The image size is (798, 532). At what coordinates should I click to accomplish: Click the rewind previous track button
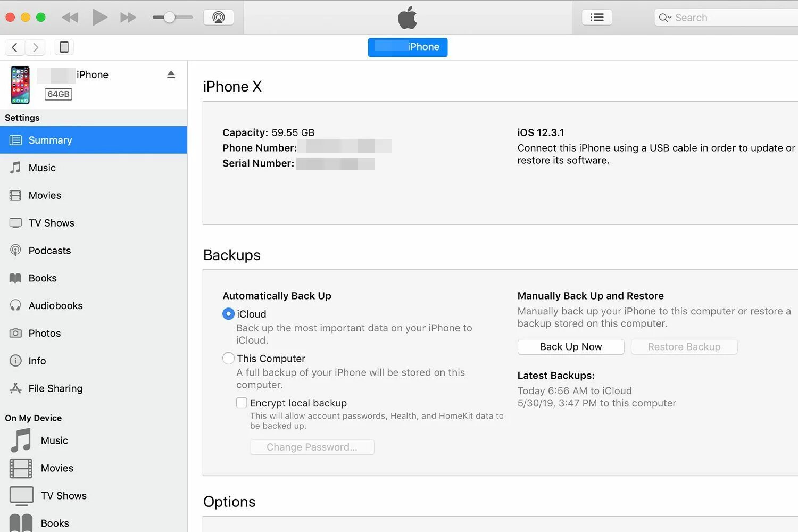[70, 18]
